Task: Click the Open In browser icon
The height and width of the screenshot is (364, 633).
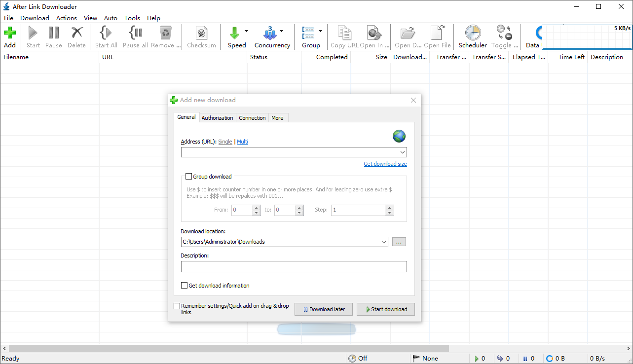Action: (374, 33)
